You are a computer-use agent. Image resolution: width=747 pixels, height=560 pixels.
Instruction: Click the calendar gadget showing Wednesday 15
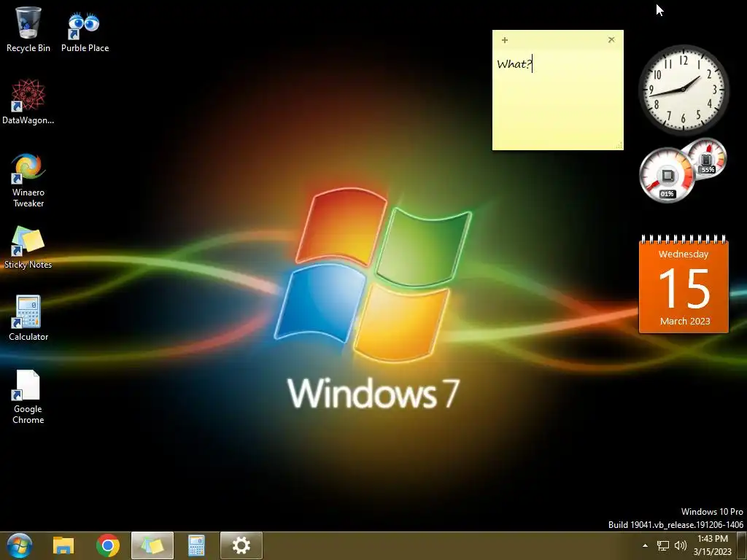point(684,284)
